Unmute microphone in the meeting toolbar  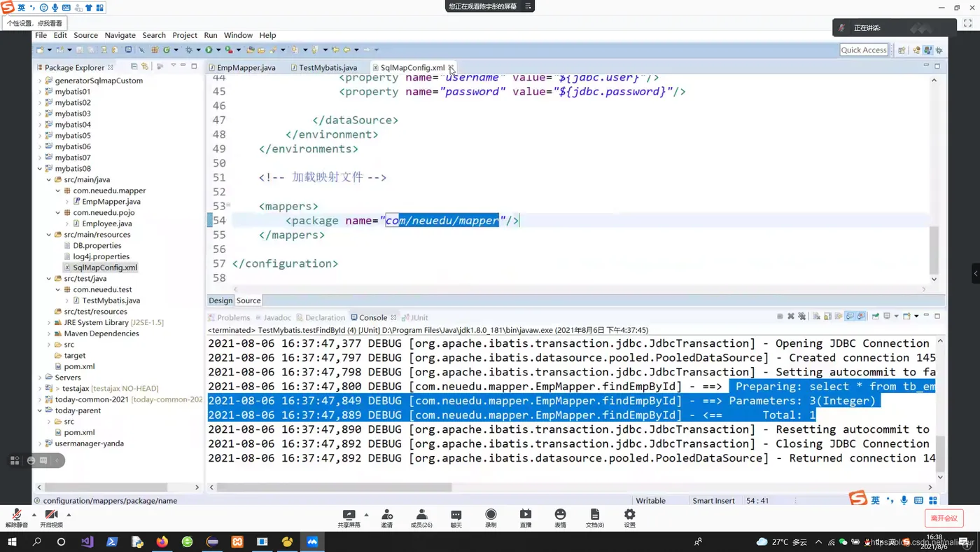point(16,518)
